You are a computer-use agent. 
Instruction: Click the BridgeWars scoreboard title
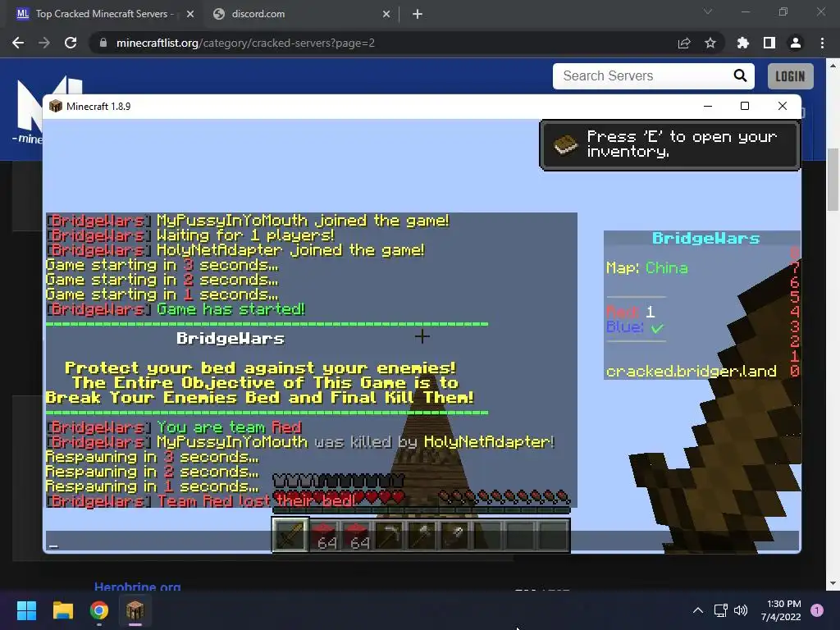coord(705,239)
